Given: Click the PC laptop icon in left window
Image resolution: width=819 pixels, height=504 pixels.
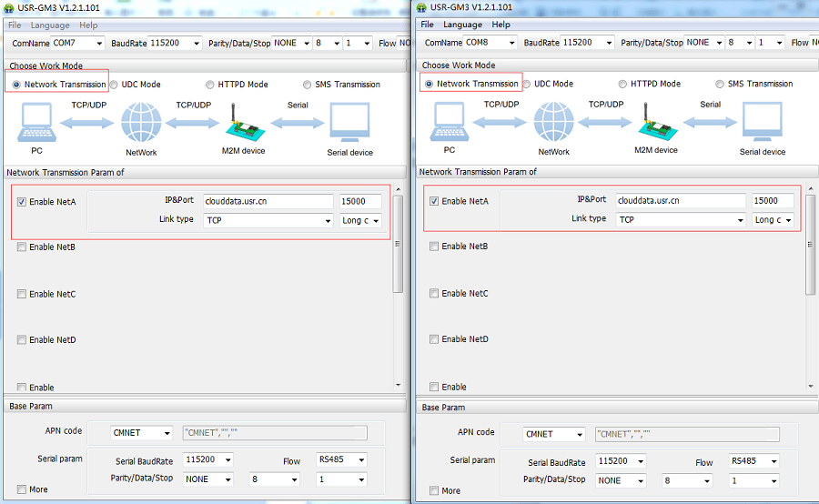Looking at the screenshot, I should pos(36,122).
